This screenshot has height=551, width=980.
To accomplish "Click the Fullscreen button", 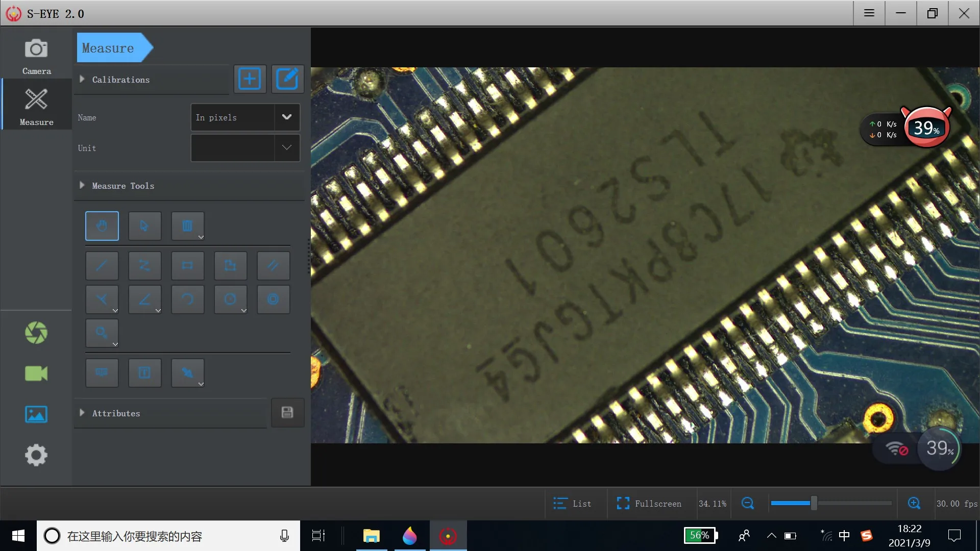I will tap(649, 504).
